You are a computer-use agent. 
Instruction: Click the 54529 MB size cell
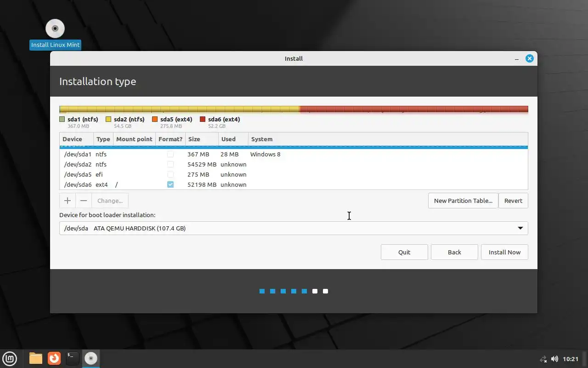coord(202,164)
